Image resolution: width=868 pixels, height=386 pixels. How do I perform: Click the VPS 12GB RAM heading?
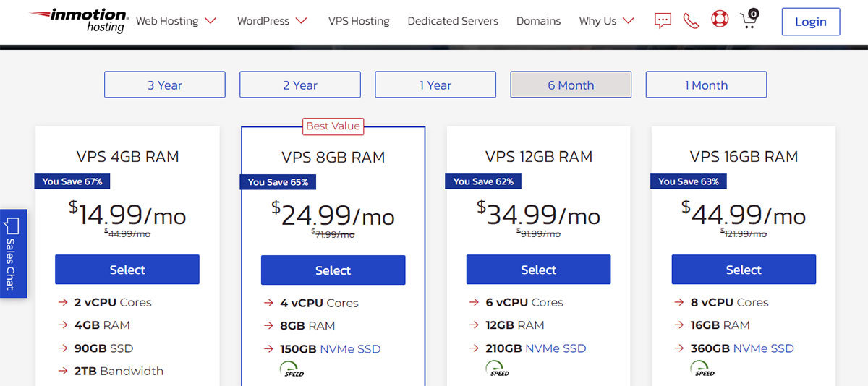538,156
